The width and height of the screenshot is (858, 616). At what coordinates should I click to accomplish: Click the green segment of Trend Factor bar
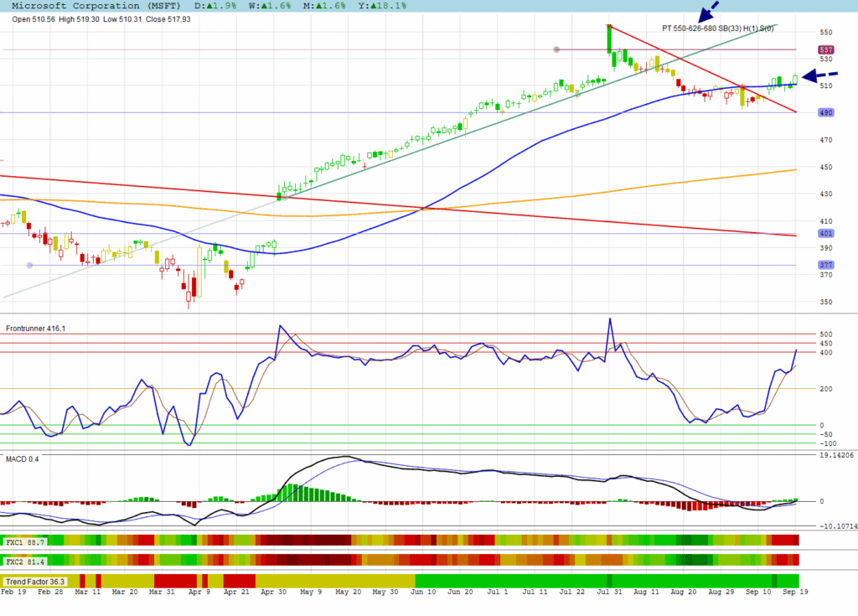point(603,581)
